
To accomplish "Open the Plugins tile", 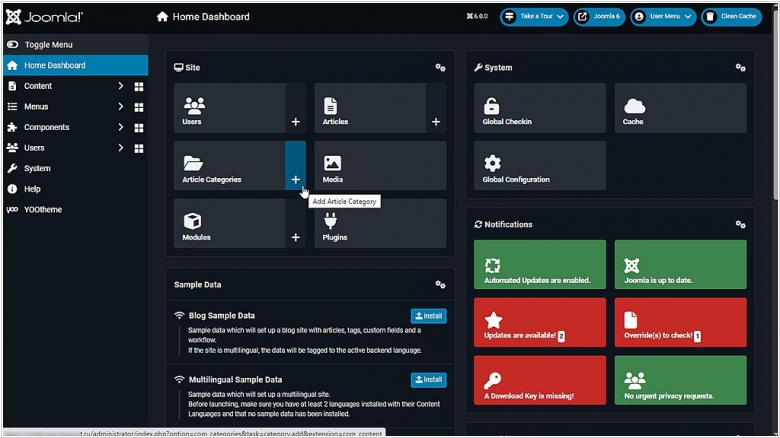I will (x=380, y=224).
